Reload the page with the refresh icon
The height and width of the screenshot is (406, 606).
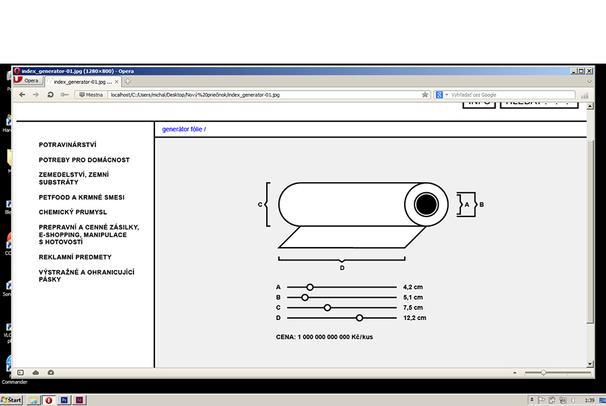(51, 94)
